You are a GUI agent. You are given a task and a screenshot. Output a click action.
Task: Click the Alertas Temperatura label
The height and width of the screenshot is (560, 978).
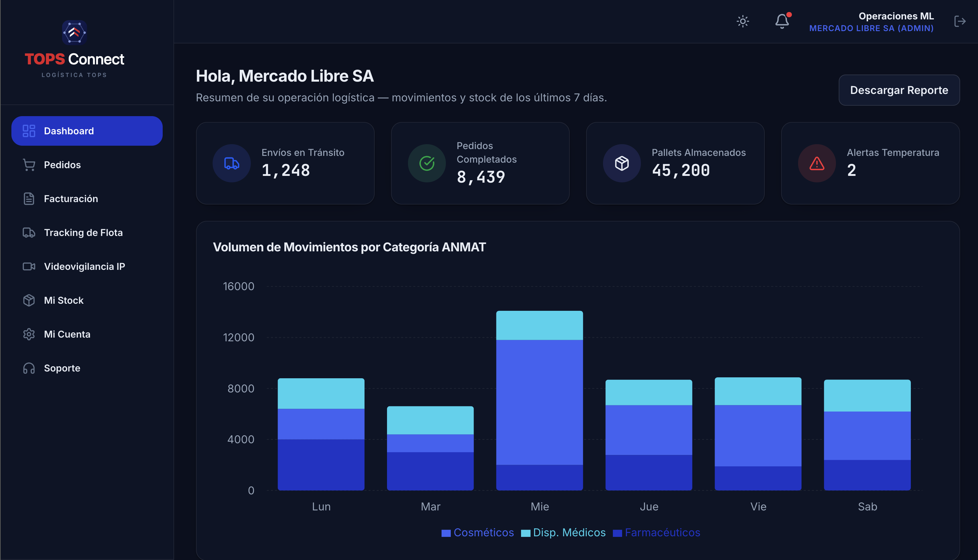coord(893,152)
